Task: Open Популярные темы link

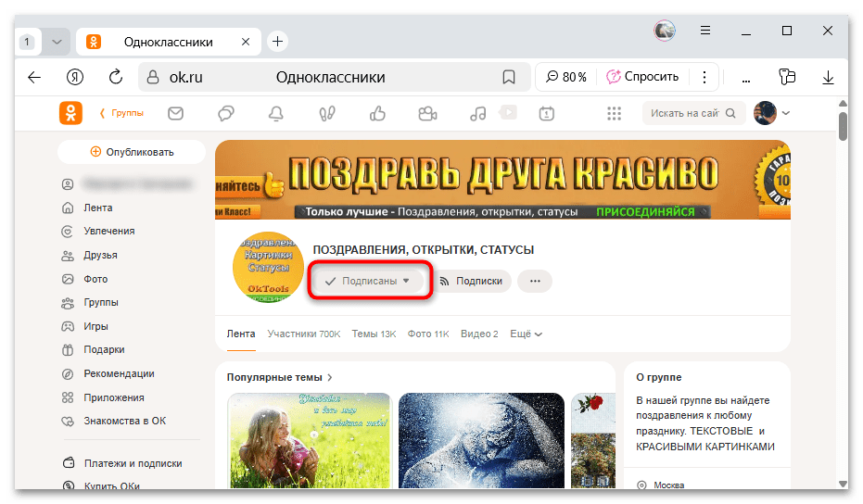Action: (280, 377)
